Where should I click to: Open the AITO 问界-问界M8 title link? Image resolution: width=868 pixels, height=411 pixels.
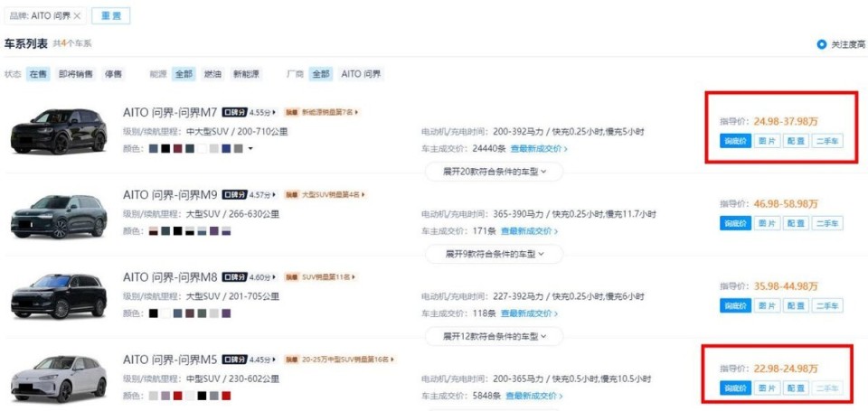[x=170, y=276]
